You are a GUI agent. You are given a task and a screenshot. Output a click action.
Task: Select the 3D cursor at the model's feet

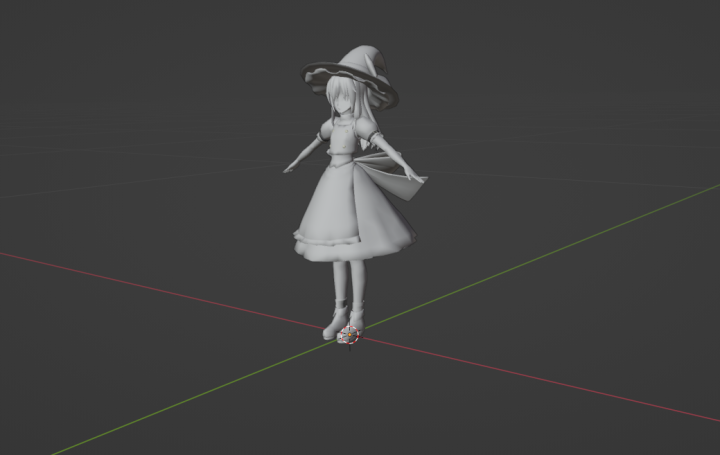coord(350,335)
